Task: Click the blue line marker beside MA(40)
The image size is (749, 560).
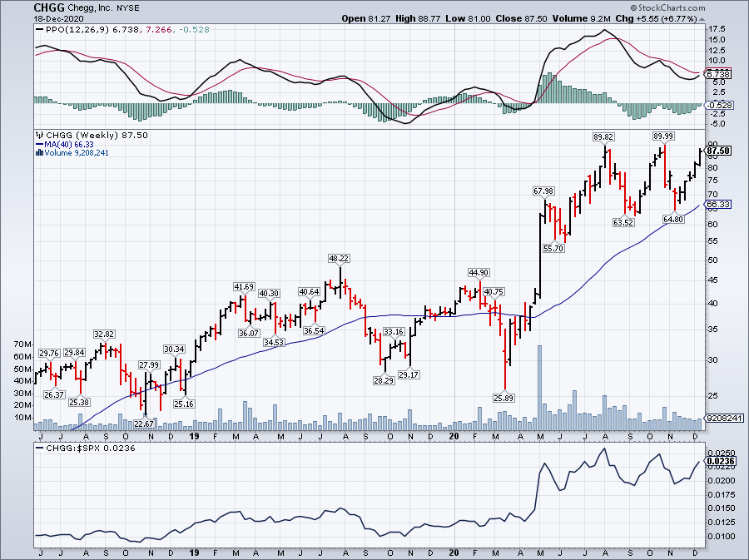Action: (40, 144)
